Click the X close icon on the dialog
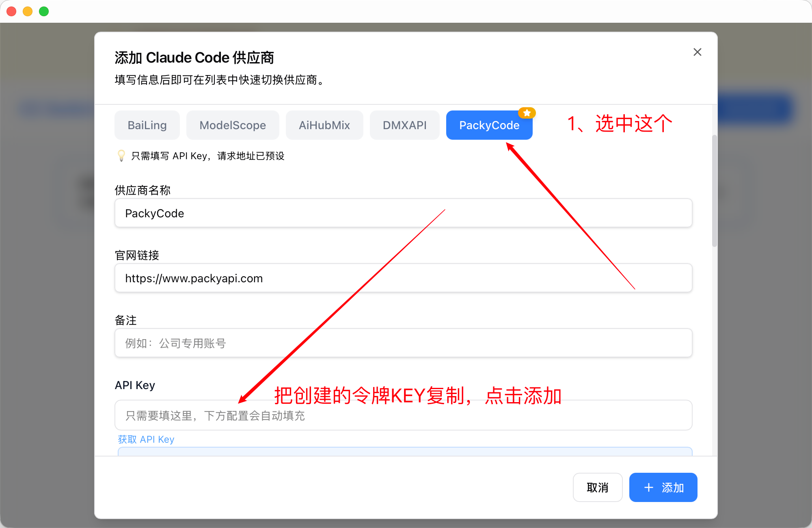Screen dimensions: 812x528 (697, 52)
